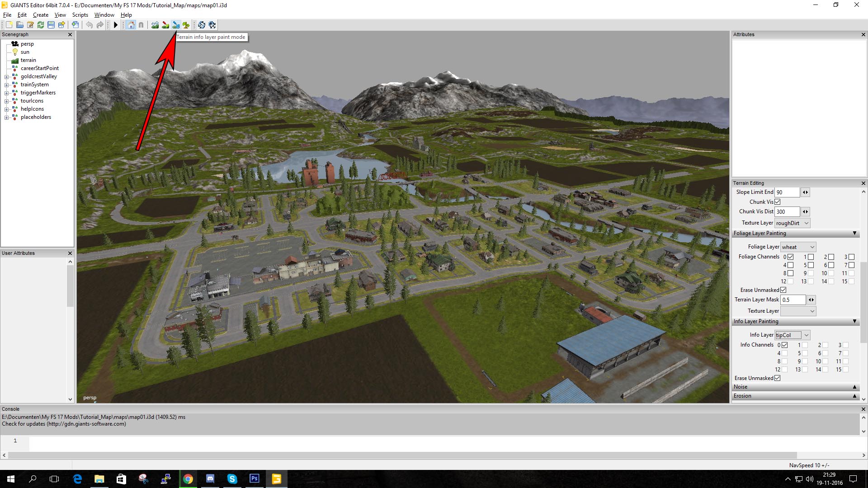Click the blue rotate arrows toolbar icon
The image size is (868, 488).
click(202, 25)
